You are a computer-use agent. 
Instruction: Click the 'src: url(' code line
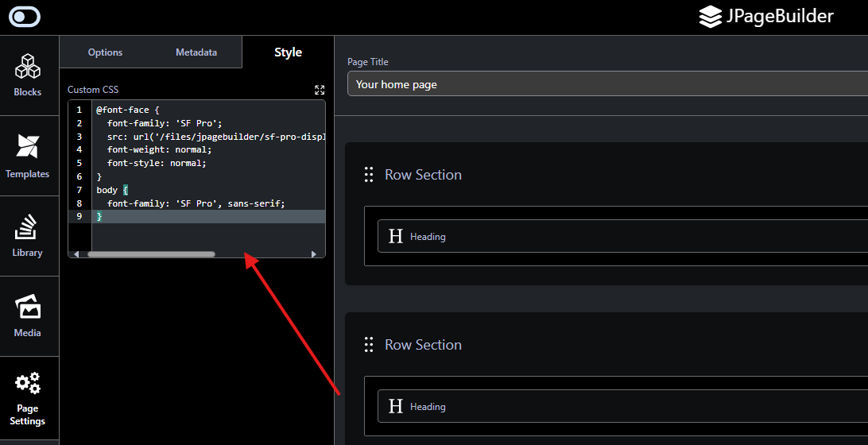[x=216, y=136]
